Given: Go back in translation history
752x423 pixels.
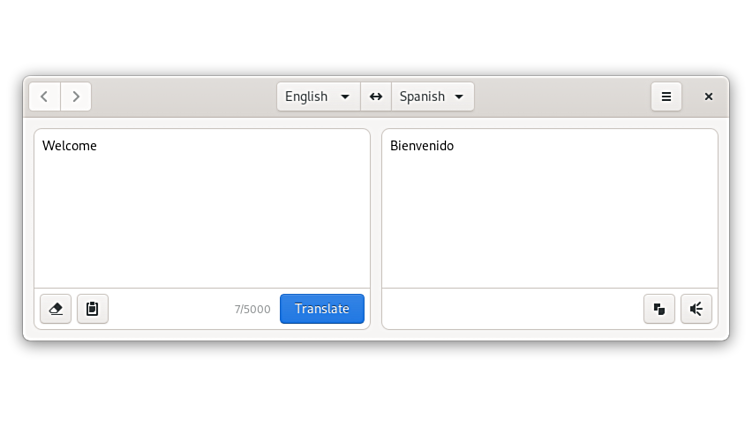Looking at the screenshot, I should pyautogui.click(x=45, y=97).
